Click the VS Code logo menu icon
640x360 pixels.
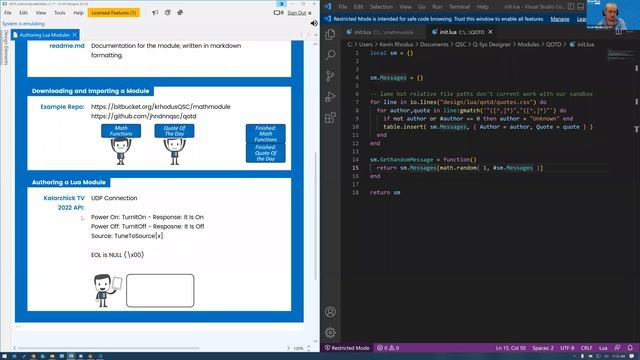coord(328,7)
